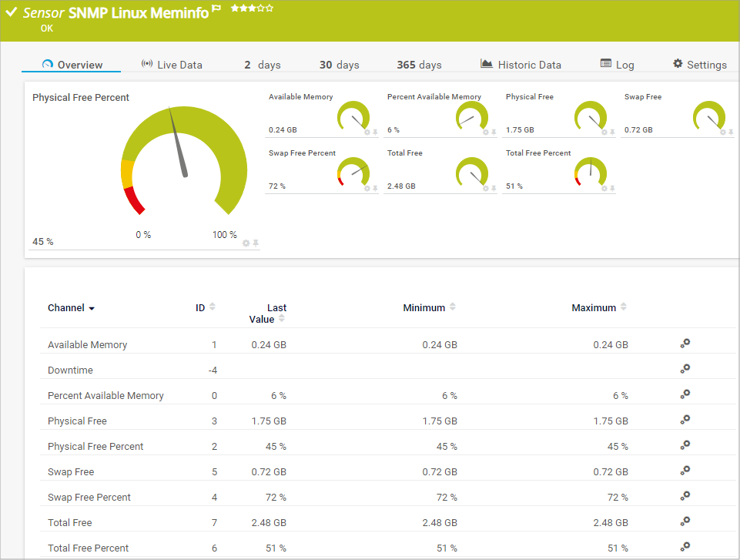Viewport: 740px width, 560px height.
Task: Set the sensor priority to five stars
Action: pyautogui.click(x=270, y=8)
